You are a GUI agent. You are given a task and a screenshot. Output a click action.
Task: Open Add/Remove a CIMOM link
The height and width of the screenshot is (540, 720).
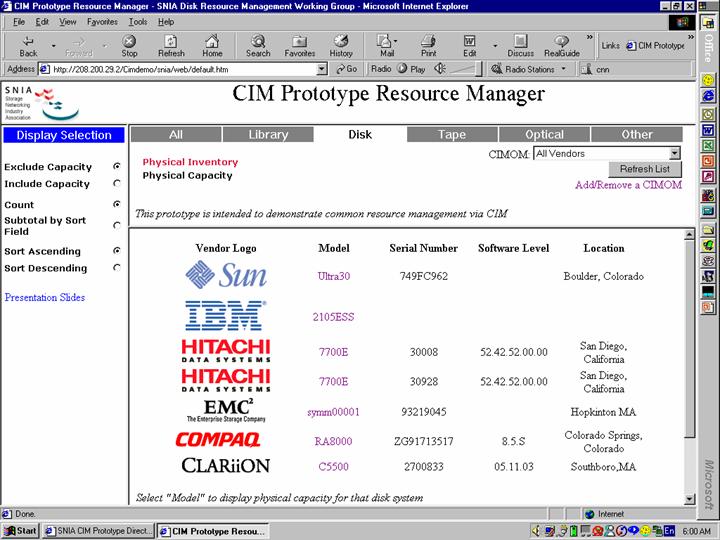click(628, 185)
